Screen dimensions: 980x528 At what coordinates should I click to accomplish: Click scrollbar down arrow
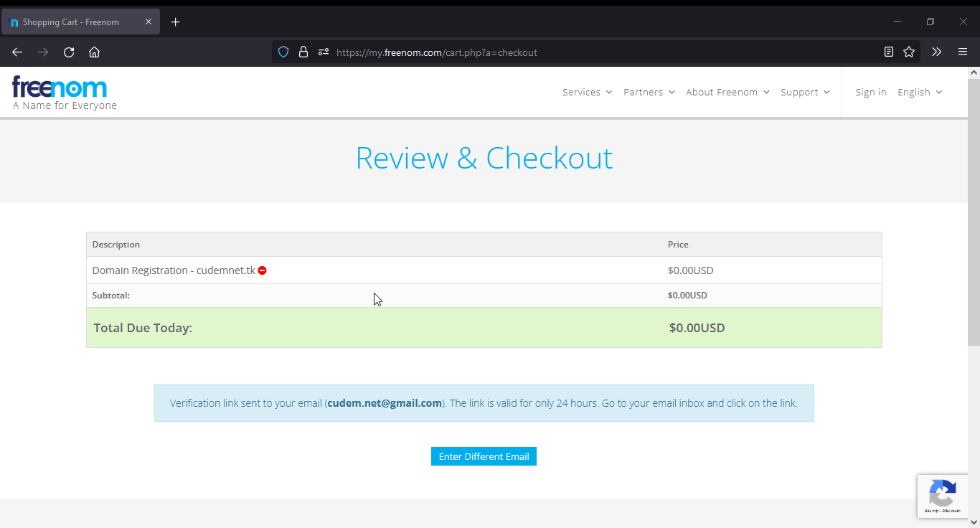(x=974, y=522)
